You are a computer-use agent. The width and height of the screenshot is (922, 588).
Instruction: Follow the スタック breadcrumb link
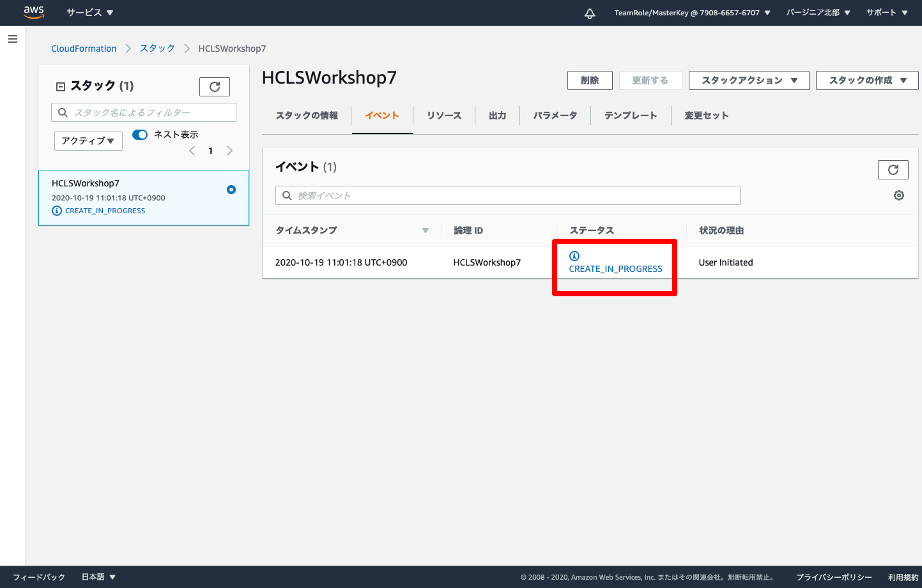click(157, 49)
